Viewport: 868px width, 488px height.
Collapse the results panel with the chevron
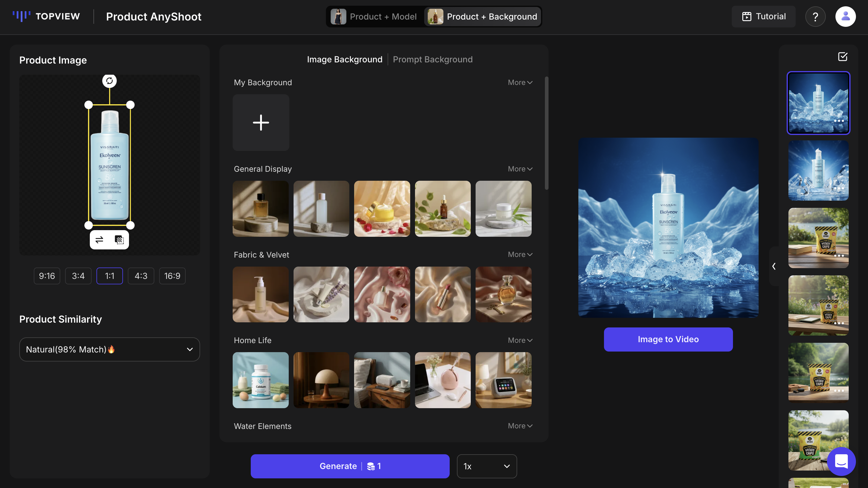(774, 266)
